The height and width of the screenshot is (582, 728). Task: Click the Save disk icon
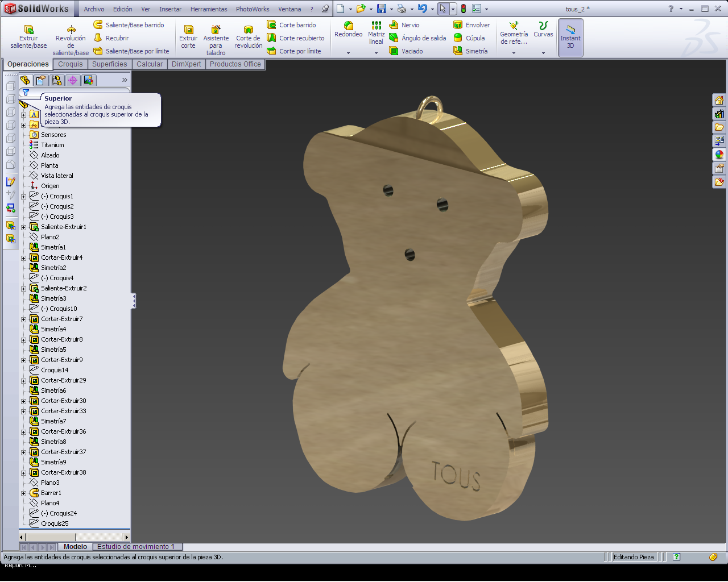382,9
